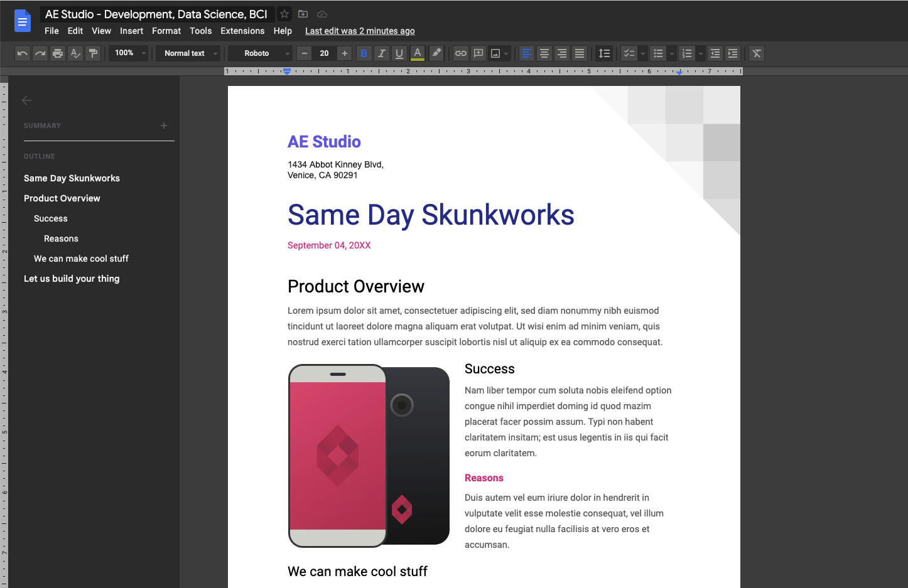Open the Normal text styles dropdown
Viewport: 908px width, 588px height.
pos(188,53)
